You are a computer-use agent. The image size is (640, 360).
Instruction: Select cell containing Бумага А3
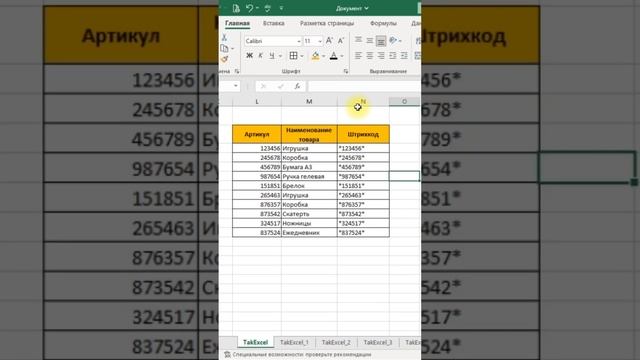[x=309, y=167]
